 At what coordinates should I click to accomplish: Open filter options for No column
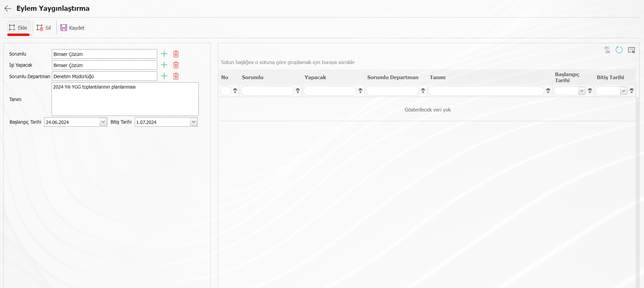(235, 91)
